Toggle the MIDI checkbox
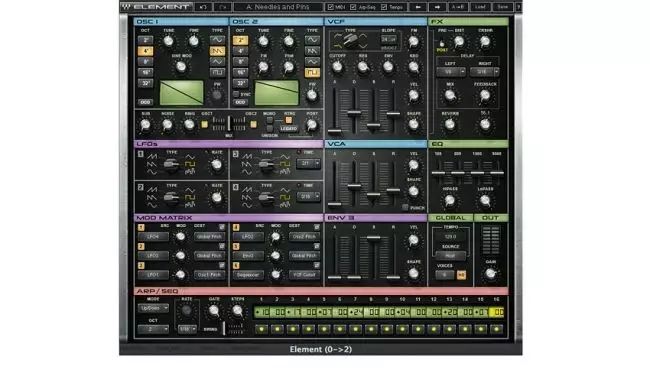Image resolution: width=650 pixels, height=386 pixels. (x=330, y=7)
